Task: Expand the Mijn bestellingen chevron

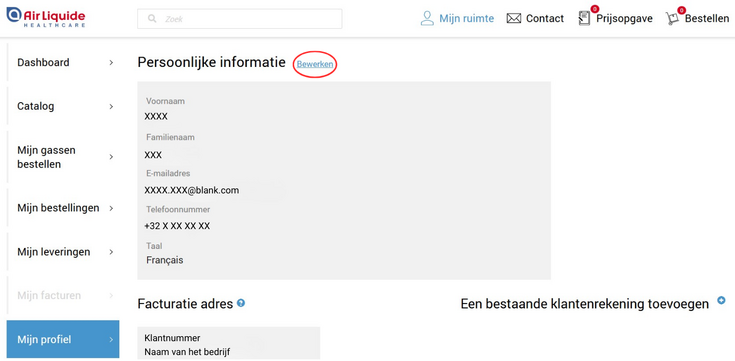Action: tap(111, 208)
